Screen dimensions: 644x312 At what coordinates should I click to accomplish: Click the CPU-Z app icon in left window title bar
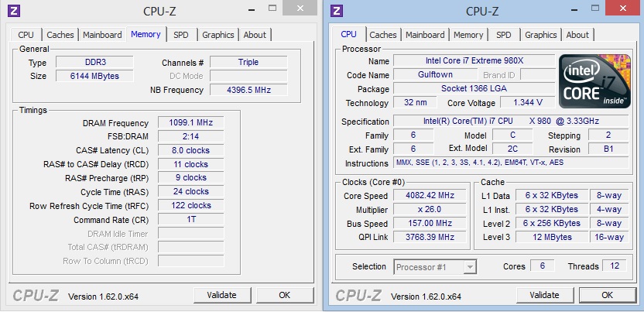coord(14,11)
